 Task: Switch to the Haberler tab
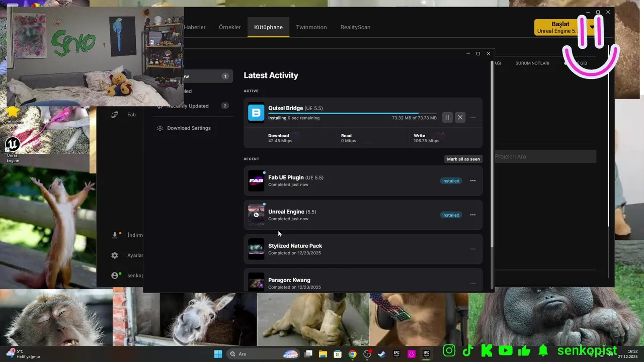tap(195, 27)
